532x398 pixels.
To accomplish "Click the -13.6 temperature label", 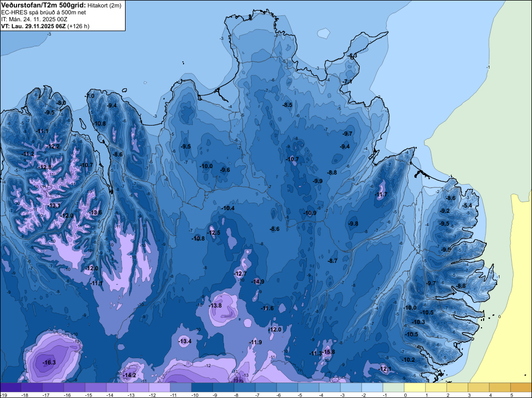I will click(96, 213).
